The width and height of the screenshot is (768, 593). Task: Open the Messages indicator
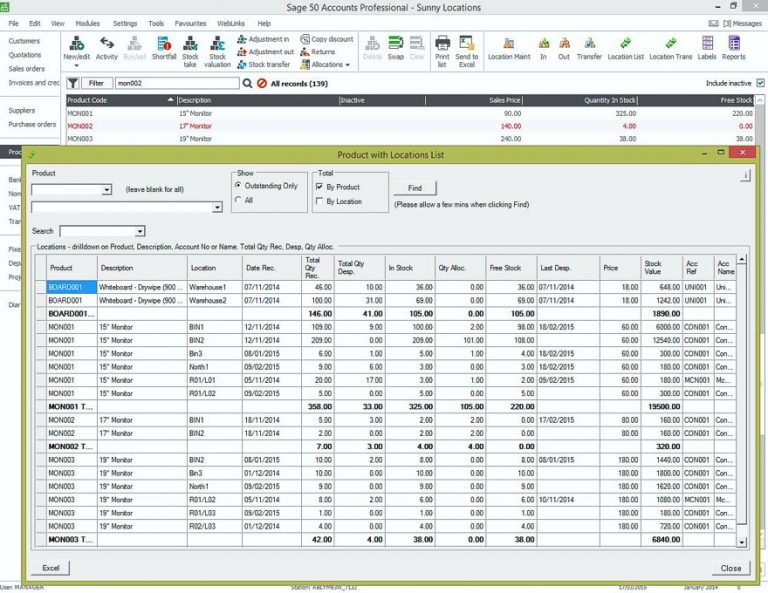click(x=736, y=24)
